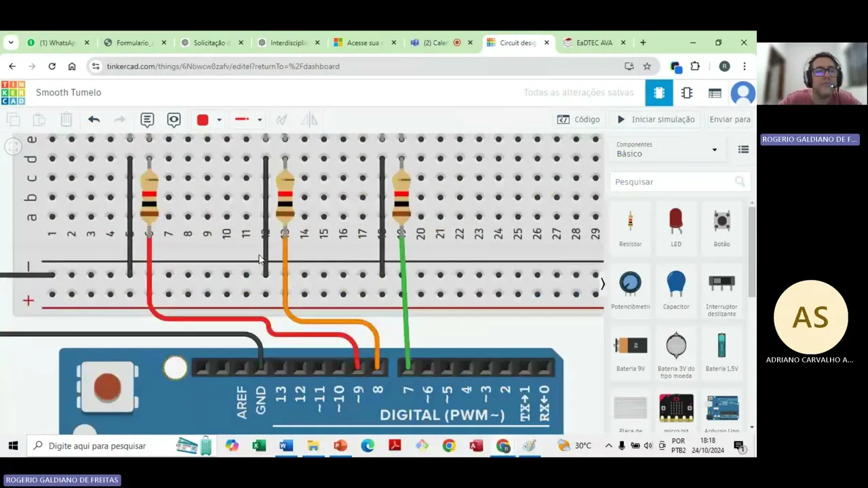Switch to circuit view icon

659,93
